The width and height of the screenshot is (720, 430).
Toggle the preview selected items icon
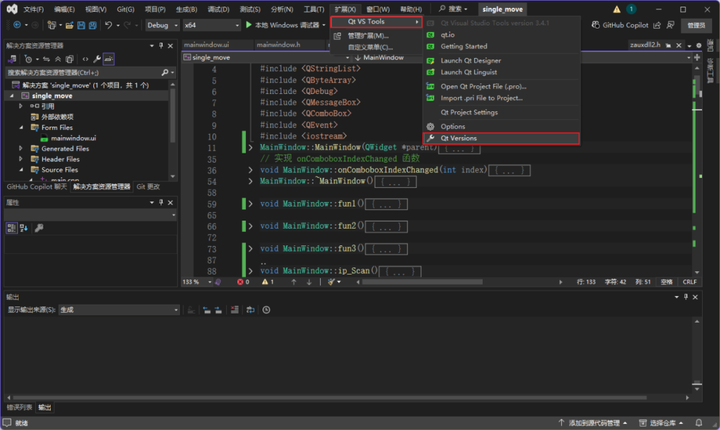point(109,59)
